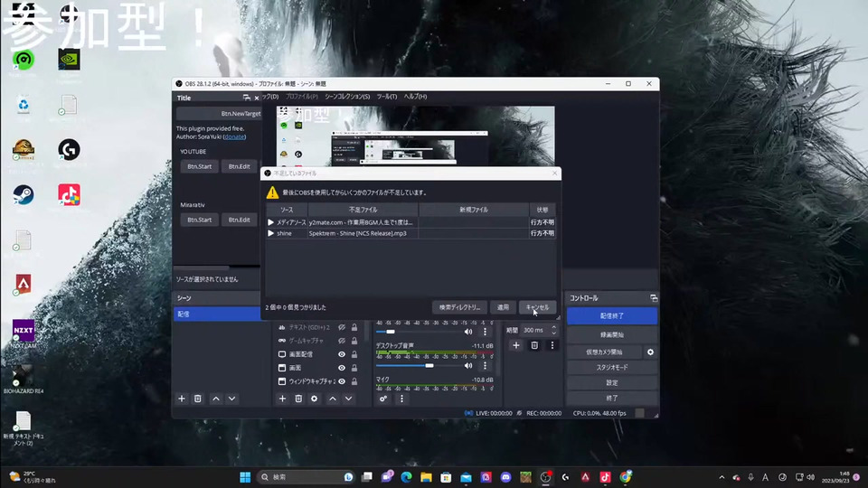The width and height of the screenshot is (868, 488).
Task: Show hidden tray icons chevron
Action: pyautogui.click(x=722, y=477)
